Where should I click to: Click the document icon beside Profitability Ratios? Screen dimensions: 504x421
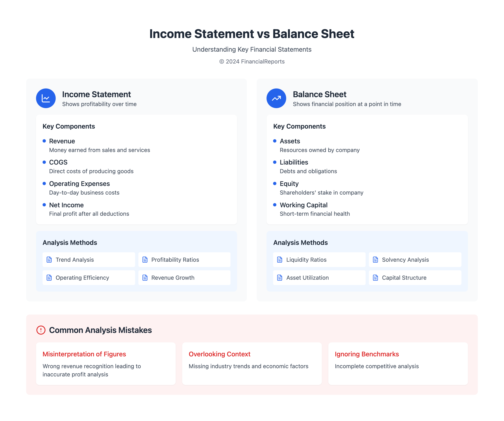[145, 260]
